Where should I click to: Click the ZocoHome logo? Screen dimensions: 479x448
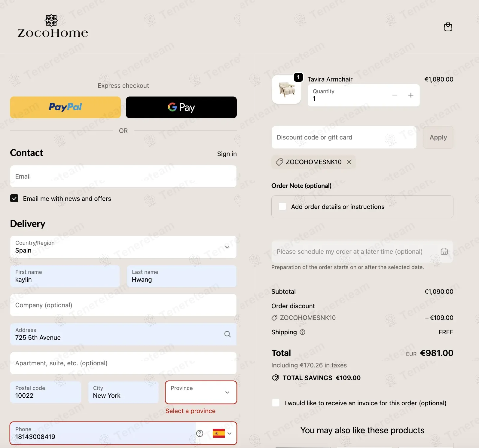(53, 26)
